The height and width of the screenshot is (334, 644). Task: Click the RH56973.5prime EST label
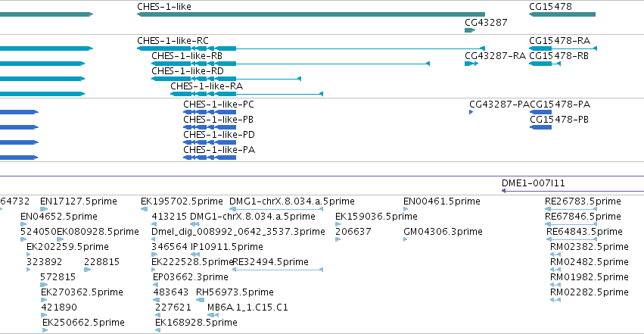[x=235, y=292]
